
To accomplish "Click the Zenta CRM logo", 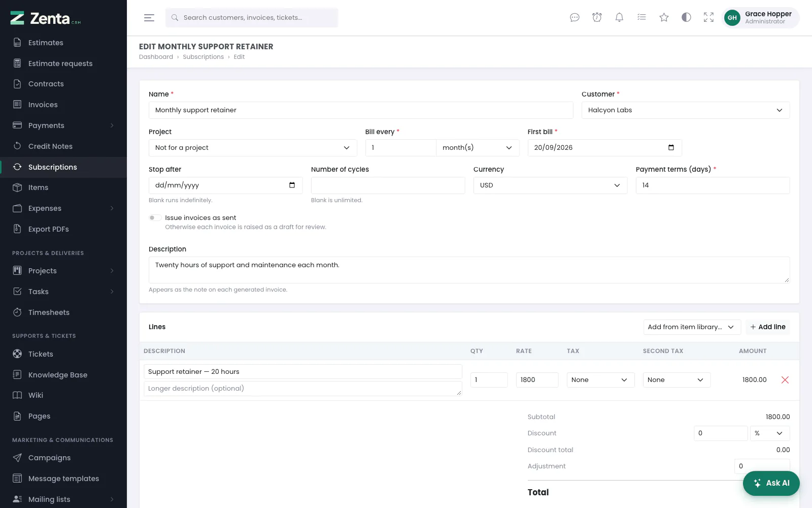I will [46, 18].
